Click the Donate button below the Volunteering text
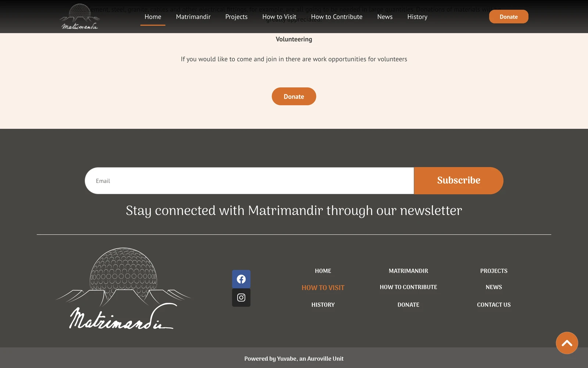Screen dimensions: 588x368 (x=294, y=96)
